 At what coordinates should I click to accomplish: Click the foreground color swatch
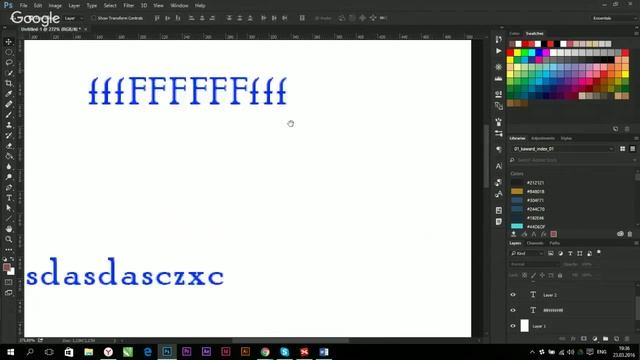coord(7,268)
